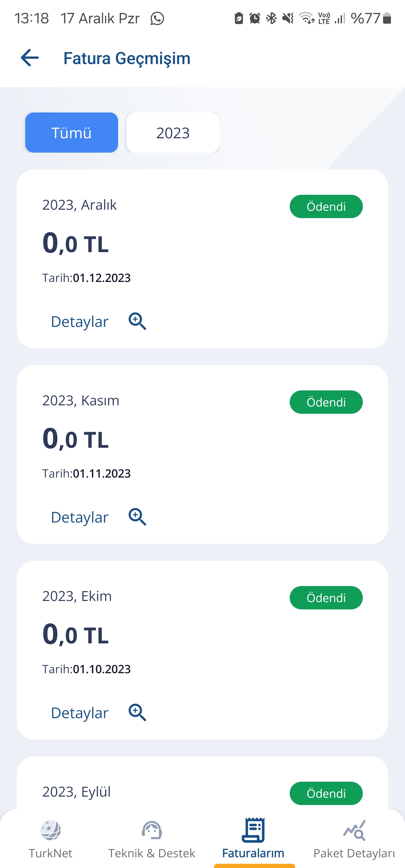Tap the magnifier icon for Kasım invoice
Screen dimensions: 405x868
tap(137, 517)
